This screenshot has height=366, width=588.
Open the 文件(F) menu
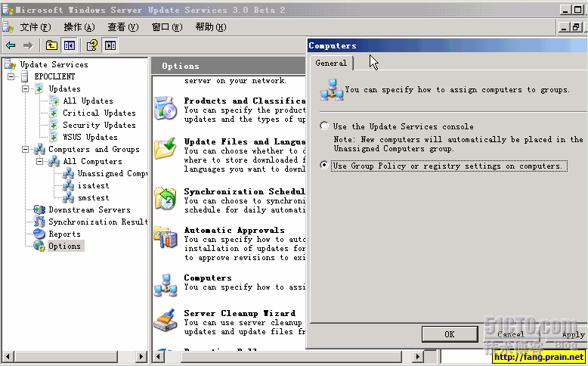[x=36, y=27]
